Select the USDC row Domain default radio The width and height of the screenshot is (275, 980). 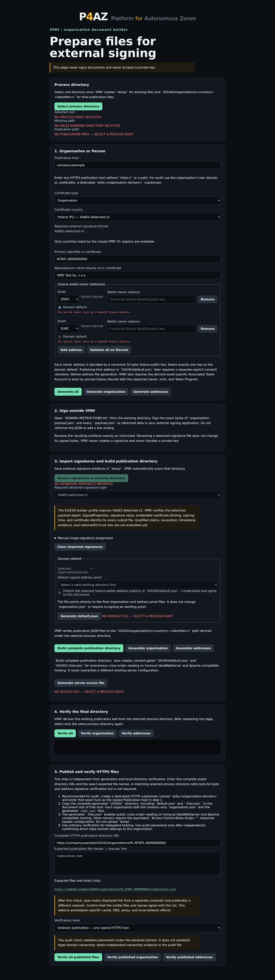click(x=59, y=307)
